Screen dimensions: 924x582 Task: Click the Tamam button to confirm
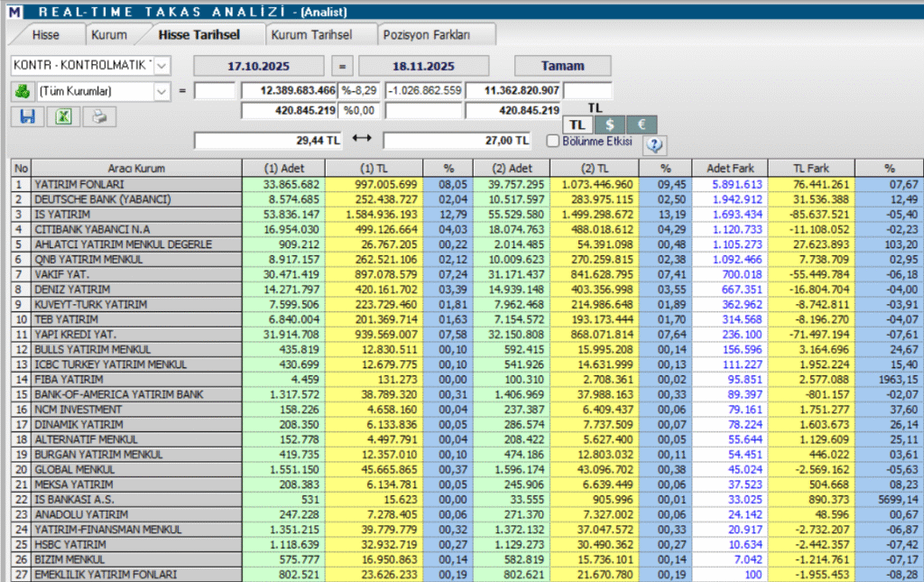pyautogui.click(x=562, y=65)
